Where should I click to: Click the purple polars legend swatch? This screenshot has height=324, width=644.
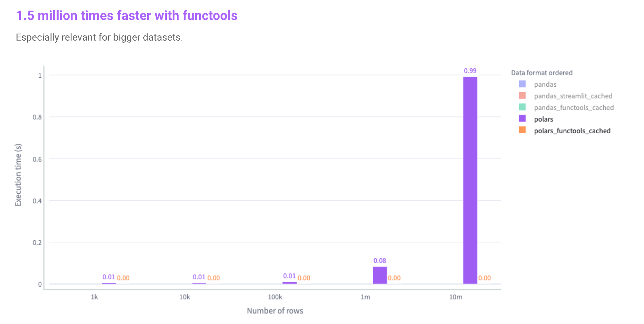tap(522, 119)
